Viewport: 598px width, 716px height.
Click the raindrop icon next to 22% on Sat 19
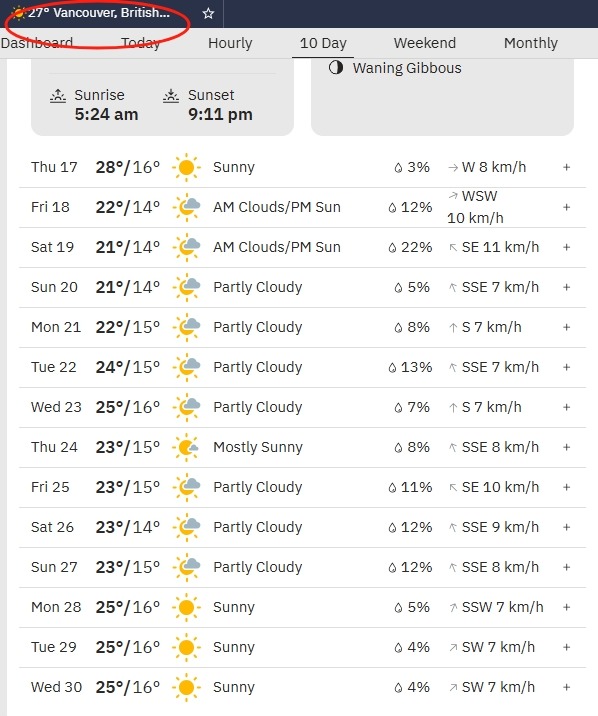(392, 248)
